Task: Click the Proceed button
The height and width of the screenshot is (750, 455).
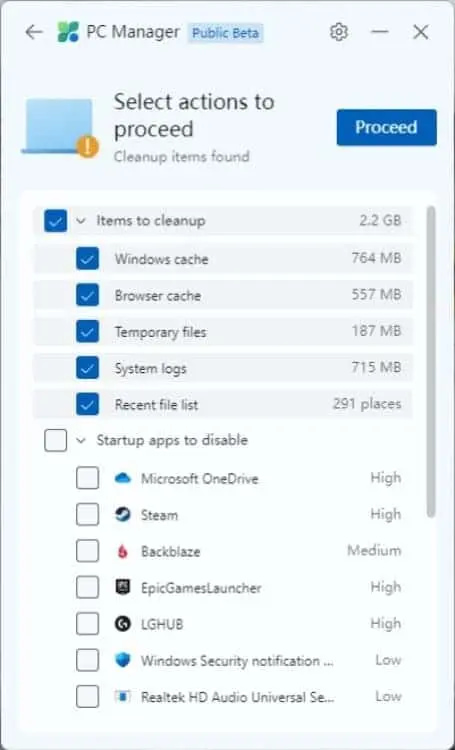Action: (387, 127)
